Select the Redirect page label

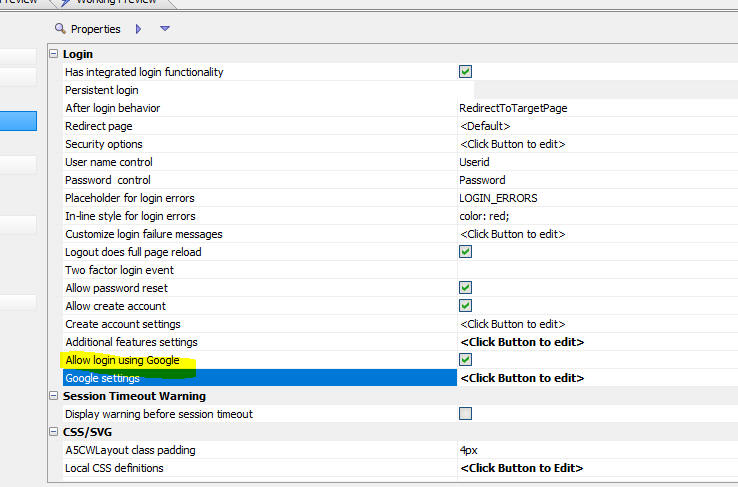tap(99, 126)
